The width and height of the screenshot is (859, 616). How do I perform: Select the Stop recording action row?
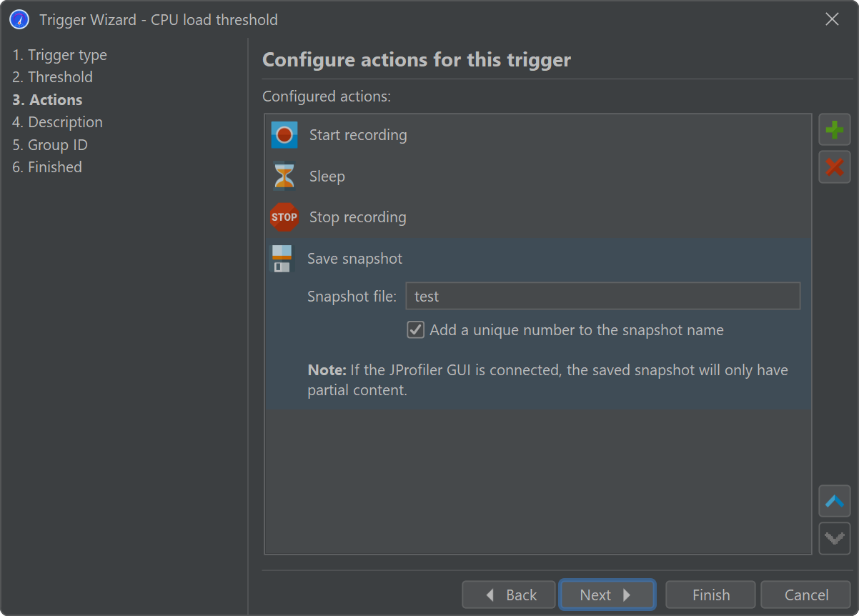[x=357, y=217]
